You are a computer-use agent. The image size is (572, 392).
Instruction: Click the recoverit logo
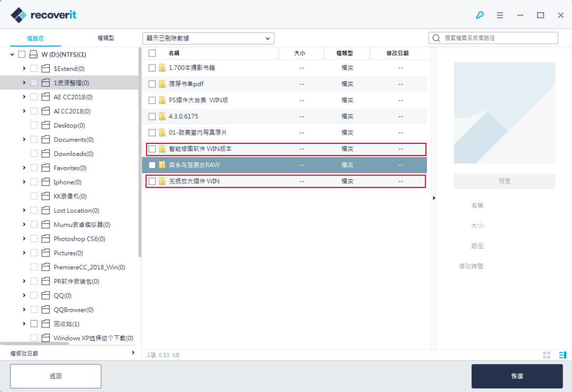(x=44, y=15)
